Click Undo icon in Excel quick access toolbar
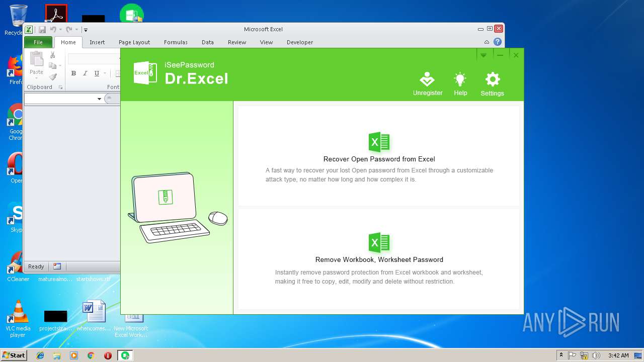Viewport: 644px width, 362px height. 53,30
